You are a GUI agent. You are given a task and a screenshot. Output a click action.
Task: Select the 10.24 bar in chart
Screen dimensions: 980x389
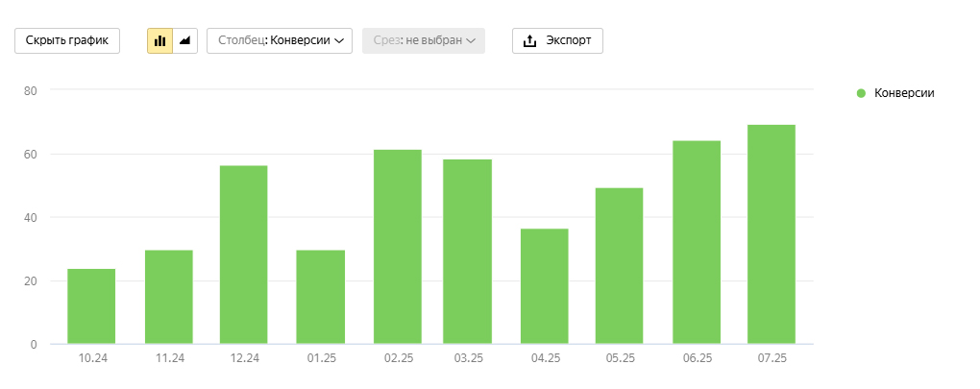click(91, 306)
